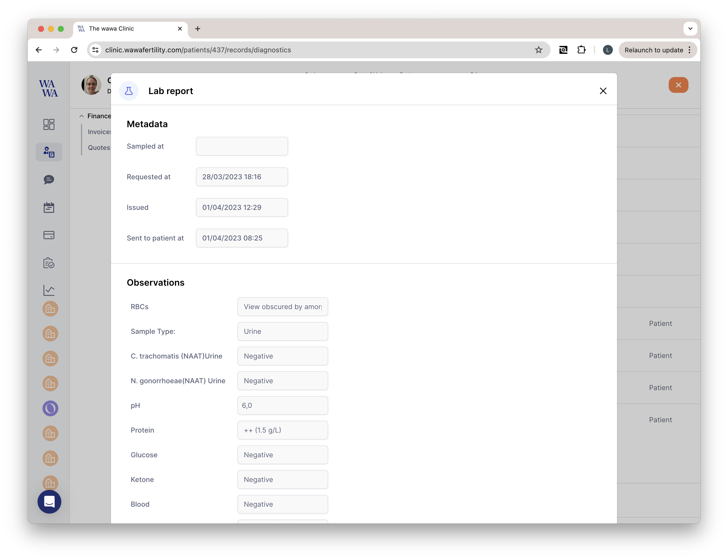Collapse the Finance section chevron

[81, 116]
